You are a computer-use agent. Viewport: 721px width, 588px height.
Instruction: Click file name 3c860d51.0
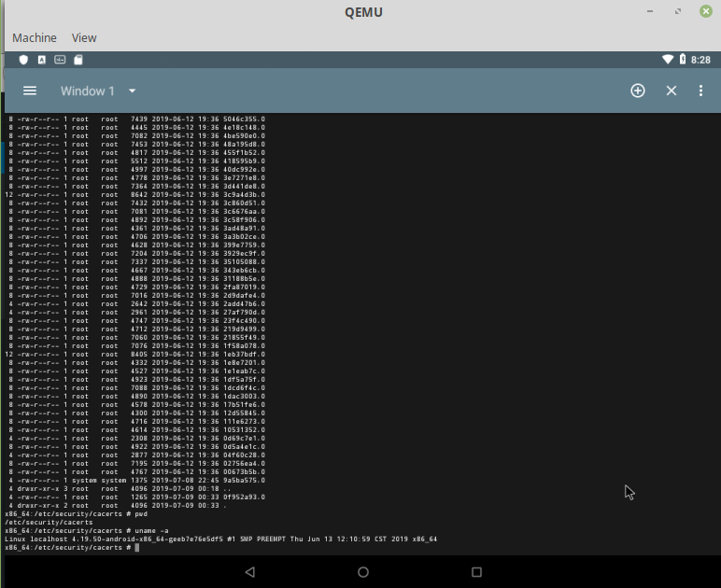(244, 203)
